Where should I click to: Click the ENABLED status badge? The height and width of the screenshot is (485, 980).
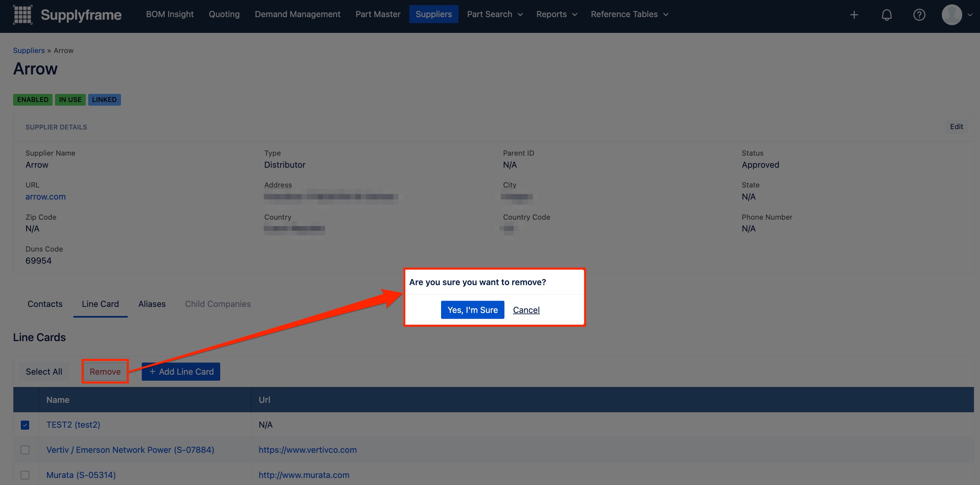(x=33, y=99)
